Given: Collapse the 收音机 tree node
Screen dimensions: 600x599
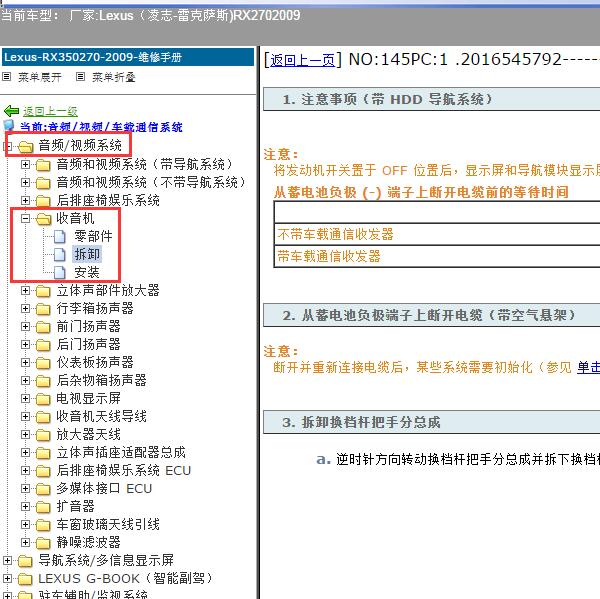Looking at the screenshot, I should 25,218.
